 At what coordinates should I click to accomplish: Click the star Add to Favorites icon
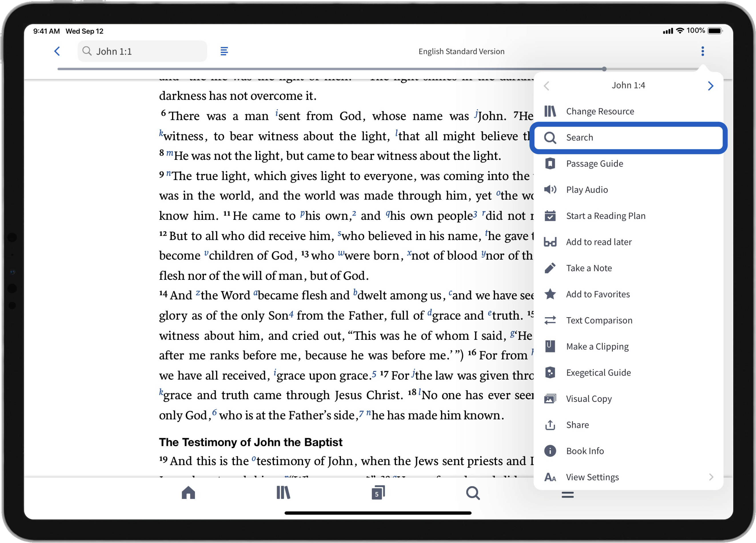click(x=550, y=294)
